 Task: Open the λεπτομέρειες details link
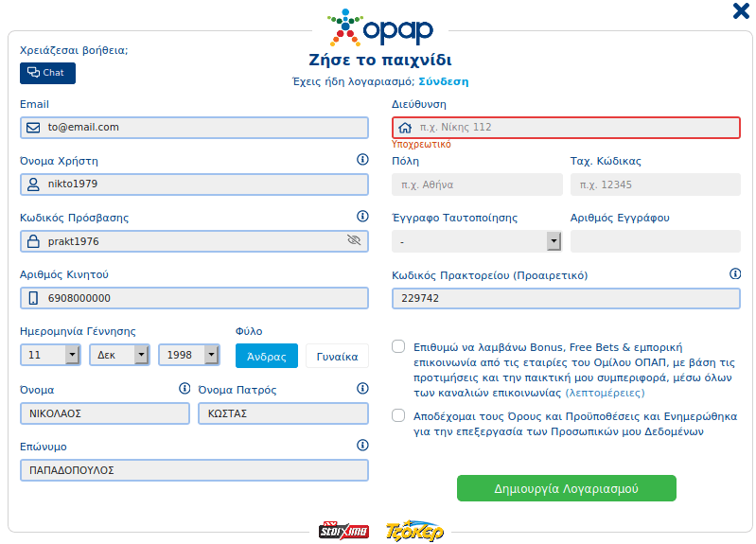(x=605, y=393)
